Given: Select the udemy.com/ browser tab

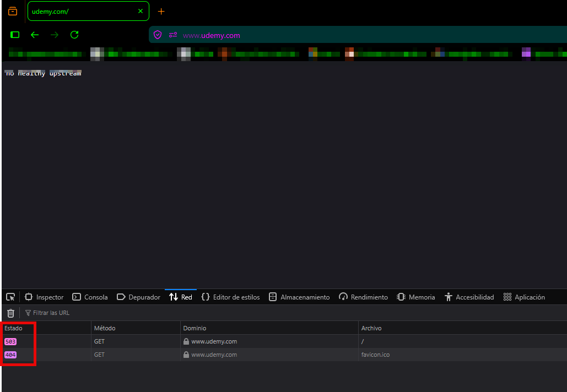Looking at the screenshot, I should (x=88, y=11).
